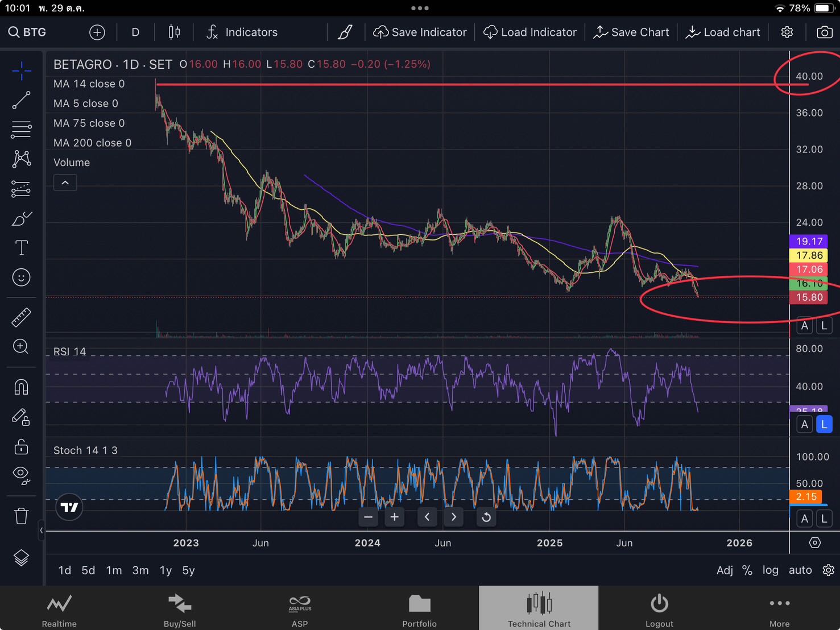Select the MA 14 close 0 legend
This screenshot has width=840, height=630.
pos(89,84)
